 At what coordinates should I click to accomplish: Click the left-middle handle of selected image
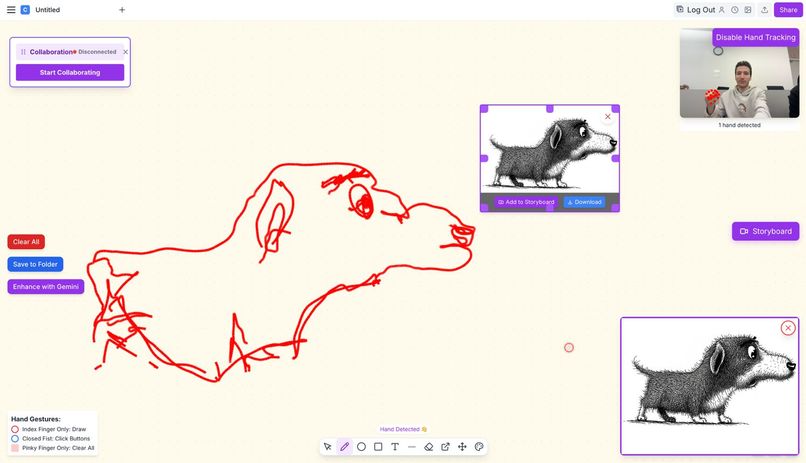[x=484, y=158]
